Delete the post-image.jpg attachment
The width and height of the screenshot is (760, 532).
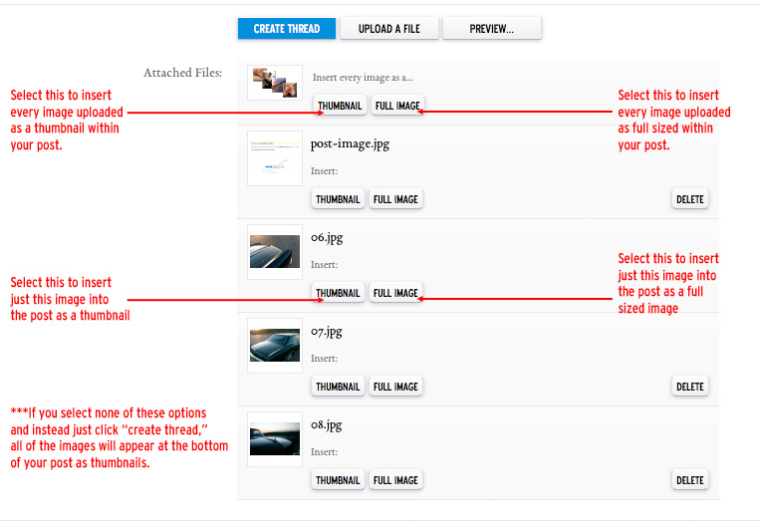pyautogui.click(x=689, y=199)
